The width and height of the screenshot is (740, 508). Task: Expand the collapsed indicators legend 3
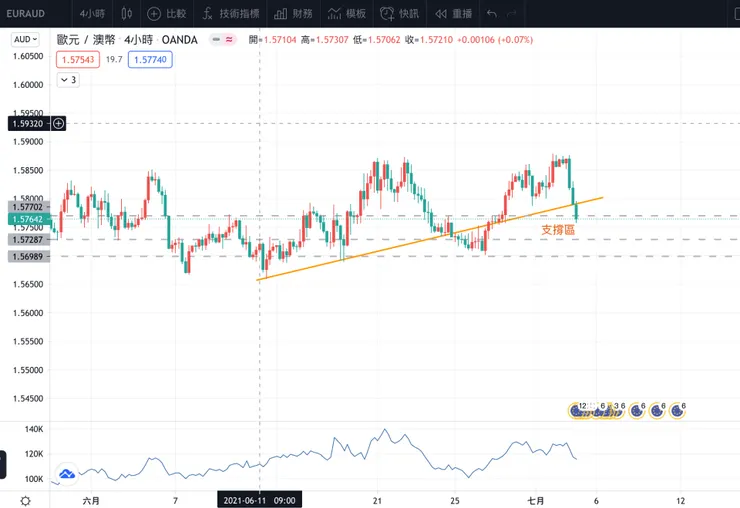tap(68, 80)
